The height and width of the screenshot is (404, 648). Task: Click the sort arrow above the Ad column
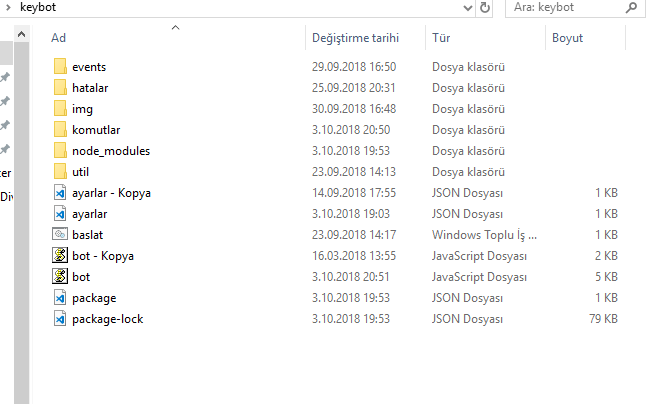coord(176,28)
